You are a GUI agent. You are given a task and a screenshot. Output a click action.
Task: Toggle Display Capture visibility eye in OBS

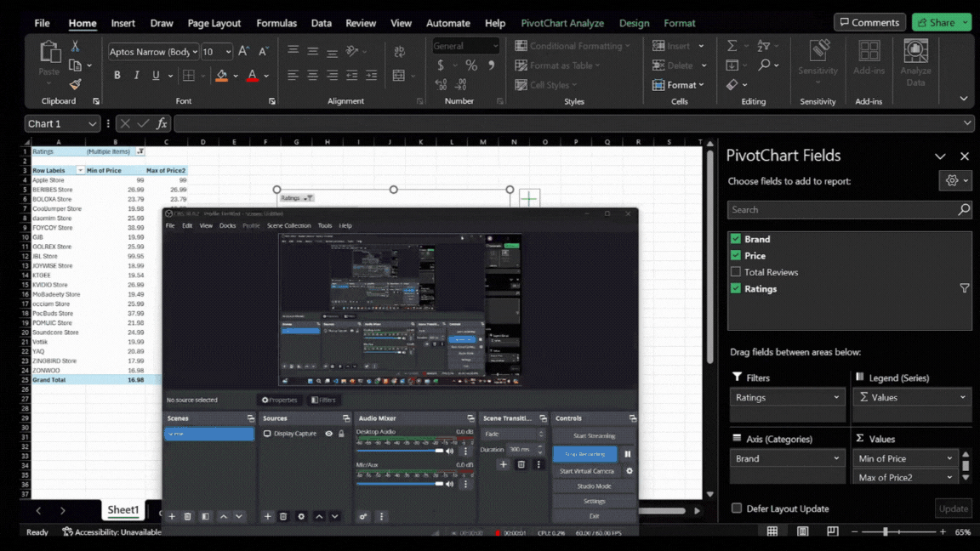(328, 434)
